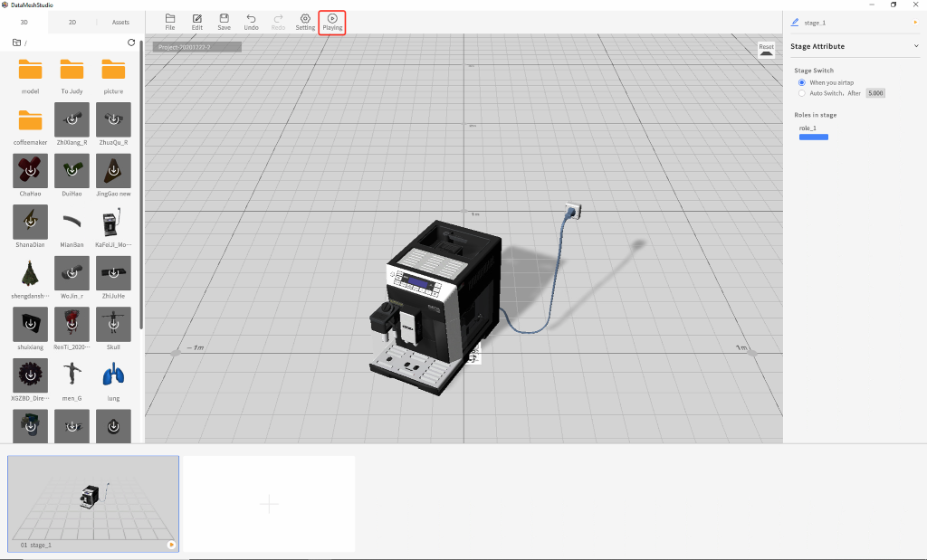Reset the 3D viewport camera

point(766,51)
